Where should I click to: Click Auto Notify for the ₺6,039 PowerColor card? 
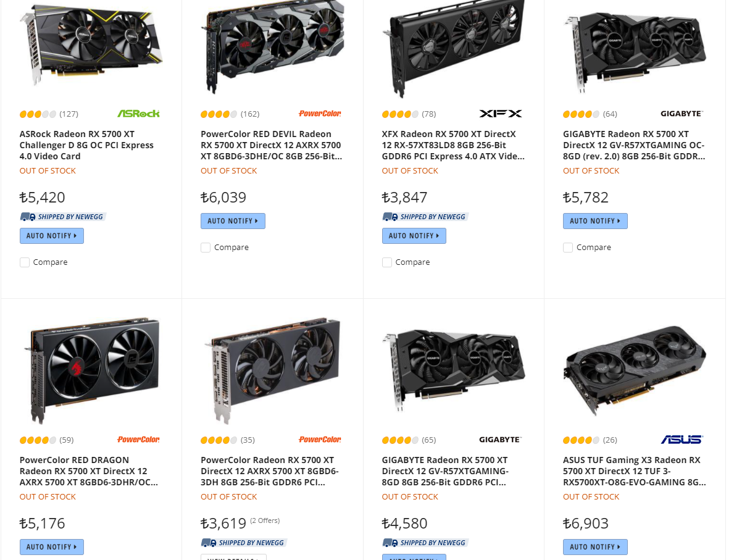233,221
